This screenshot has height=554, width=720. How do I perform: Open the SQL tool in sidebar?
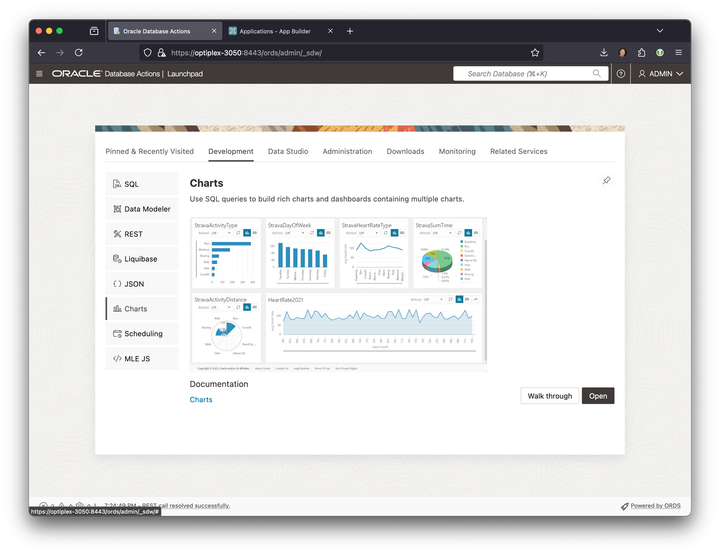tap(142, 184)
